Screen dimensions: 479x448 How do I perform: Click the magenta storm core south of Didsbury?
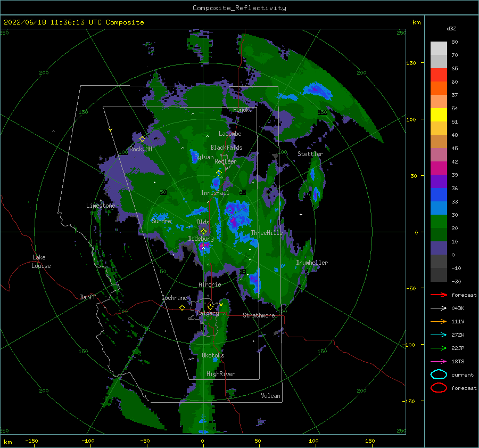(204, 247)
